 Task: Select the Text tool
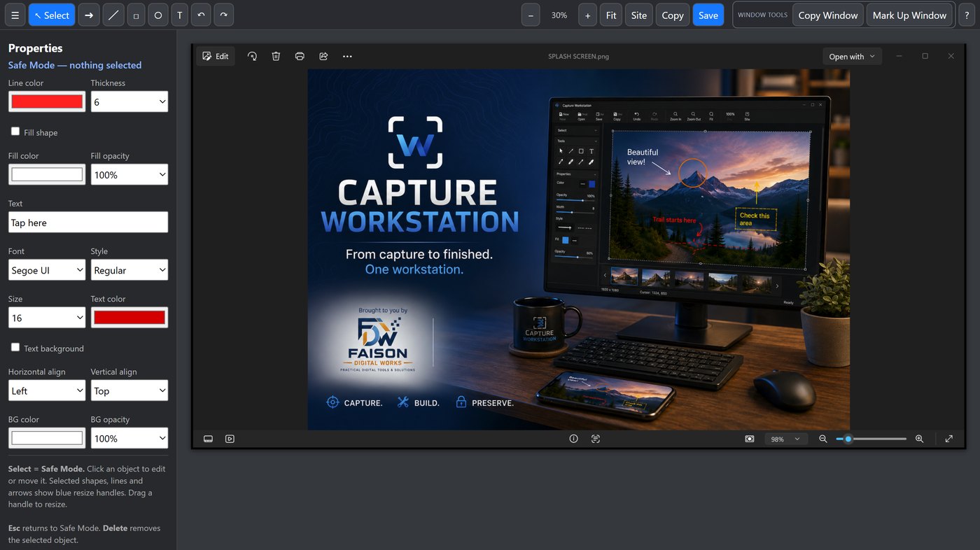[180, 15]
